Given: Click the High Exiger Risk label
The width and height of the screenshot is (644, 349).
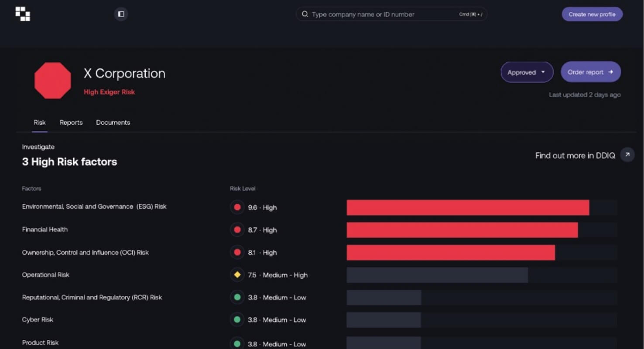Looking at the screenshot, I should [110, 92].
